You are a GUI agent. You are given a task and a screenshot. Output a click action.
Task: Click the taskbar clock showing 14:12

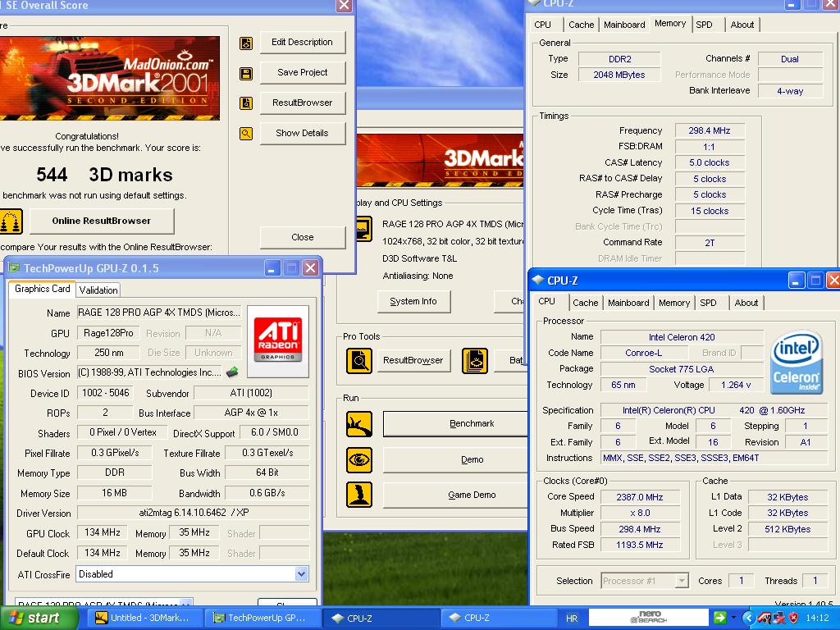(817, 619)
